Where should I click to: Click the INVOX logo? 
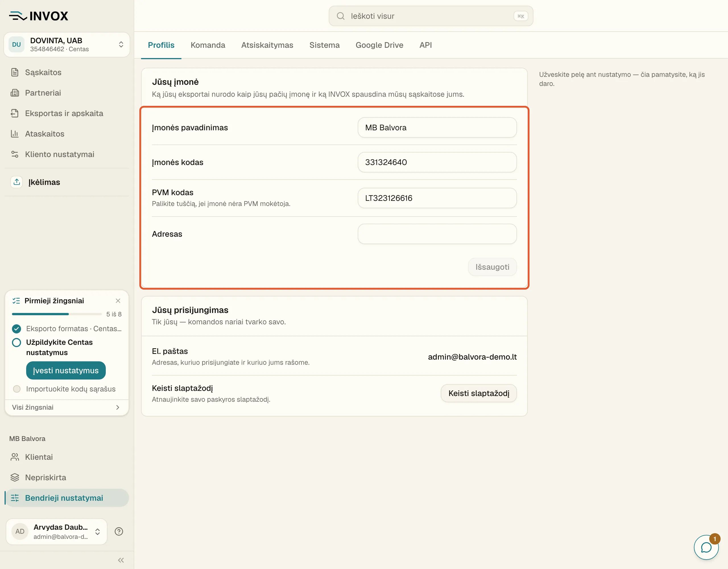[39, 16]
